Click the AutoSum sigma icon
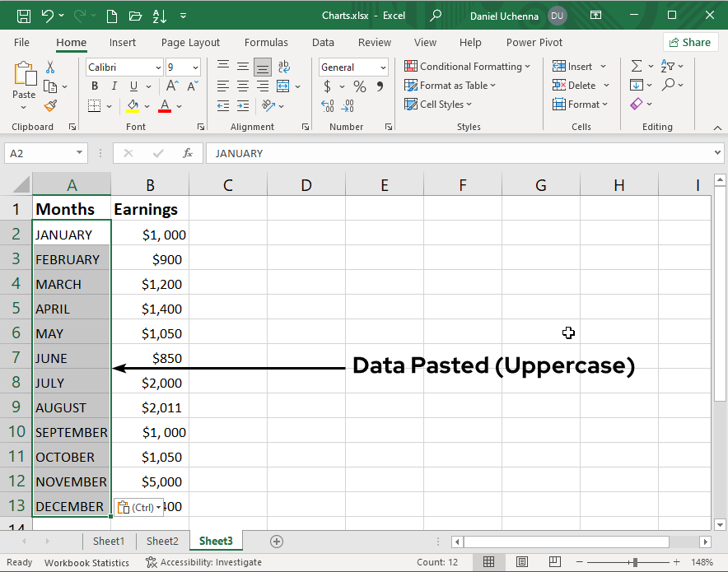Image resolution: width=728 pixels, height=572 pixels. 637,67
